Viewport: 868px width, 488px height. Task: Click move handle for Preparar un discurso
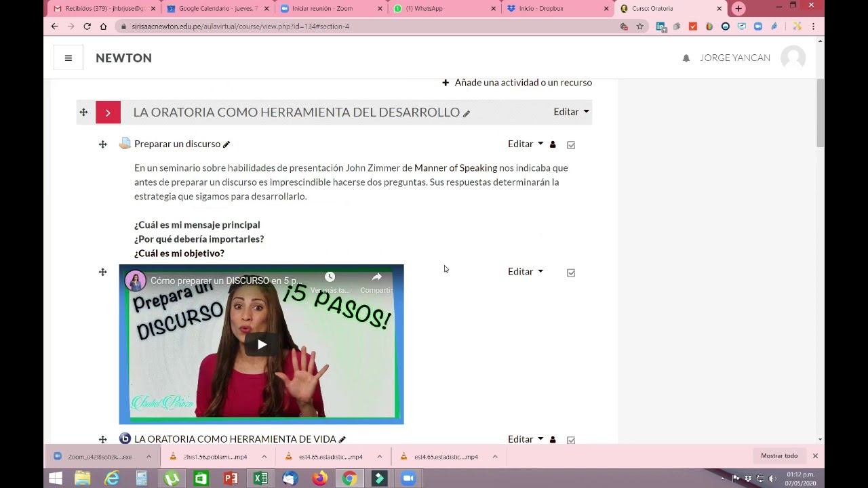coord(103,144)
